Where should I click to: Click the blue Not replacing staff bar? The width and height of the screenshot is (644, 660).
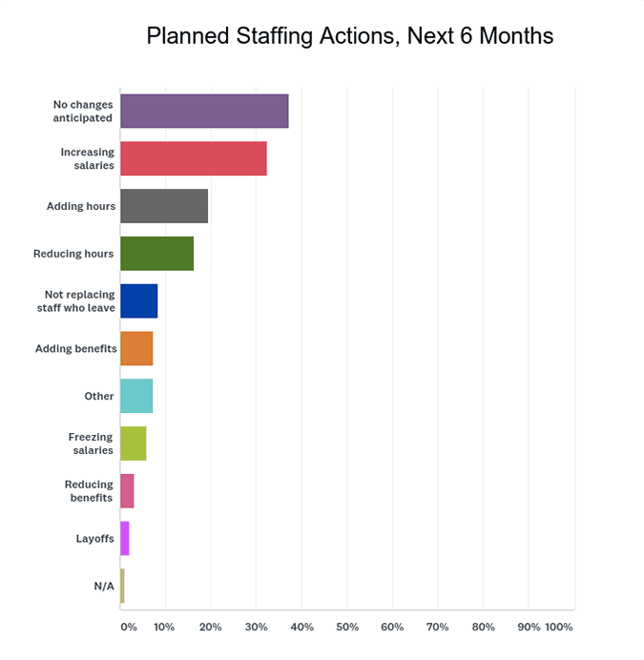pyautogui.click(x=138, y=301)
